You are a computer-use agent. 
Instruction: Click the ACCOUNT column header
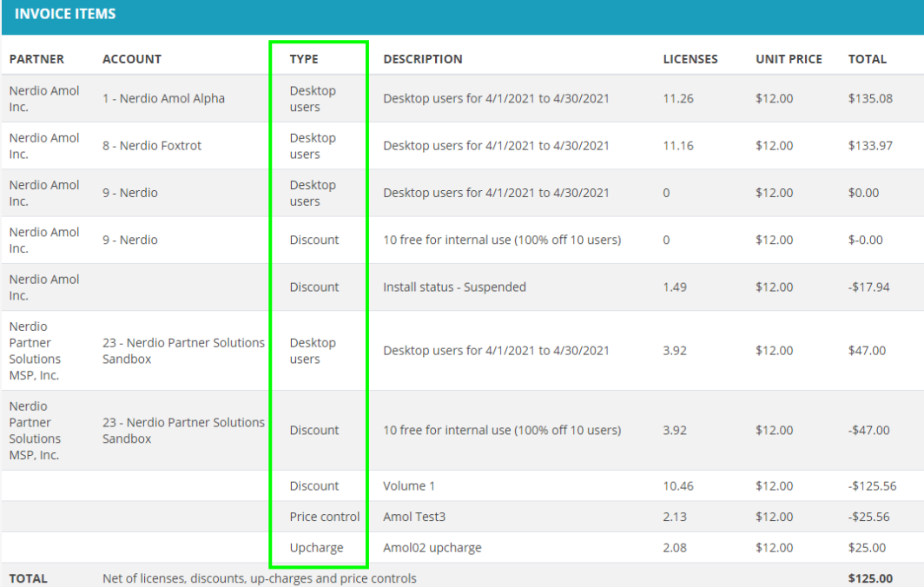click(132, 59)
